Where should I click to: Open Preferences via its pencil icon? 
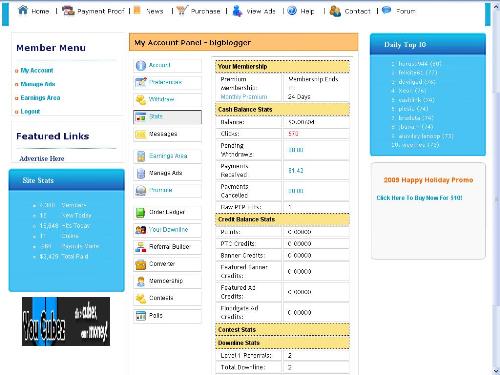141,82
